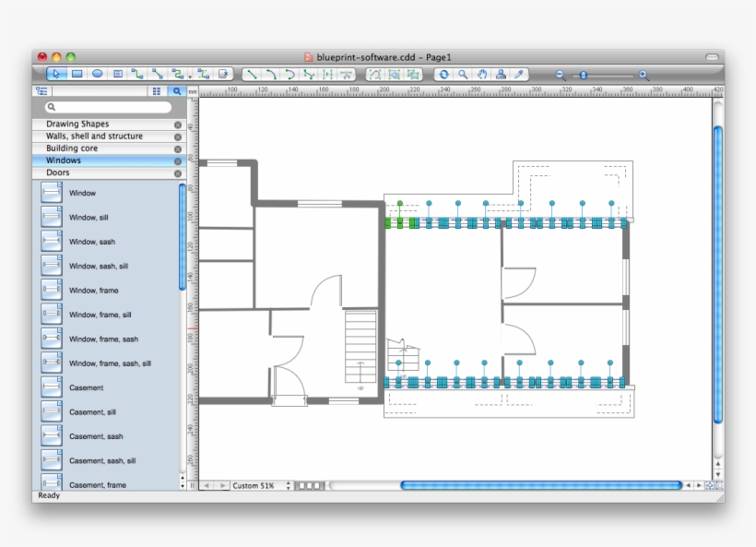Select the pointer selection tool
The image size is (756, 547).
[55, 74]
